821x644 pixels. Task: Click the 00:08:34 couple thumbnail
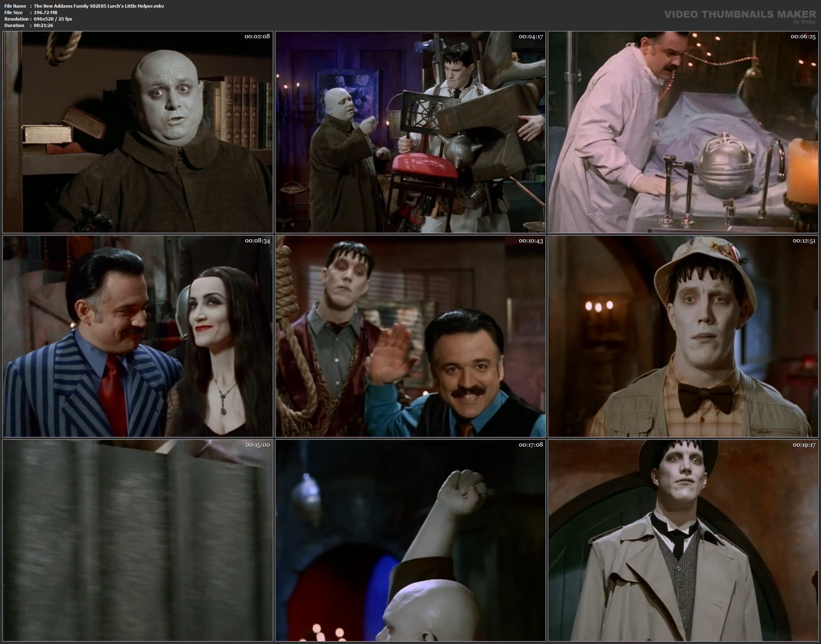coord(138,336)
